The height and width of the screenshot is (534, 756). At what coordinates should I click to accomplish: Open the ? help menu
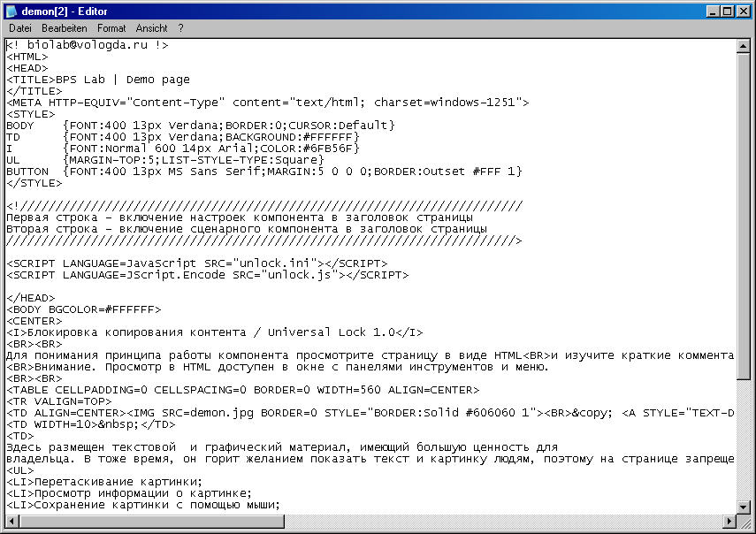coord(180,28)
